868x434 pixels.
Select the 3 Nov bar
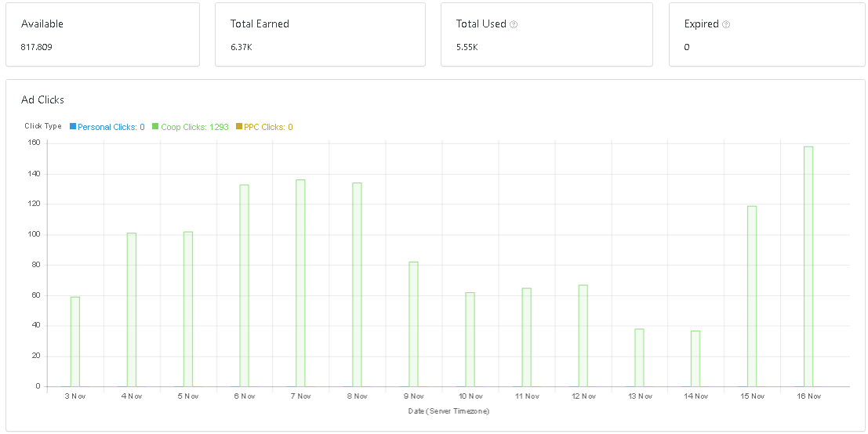coord(74,342)
